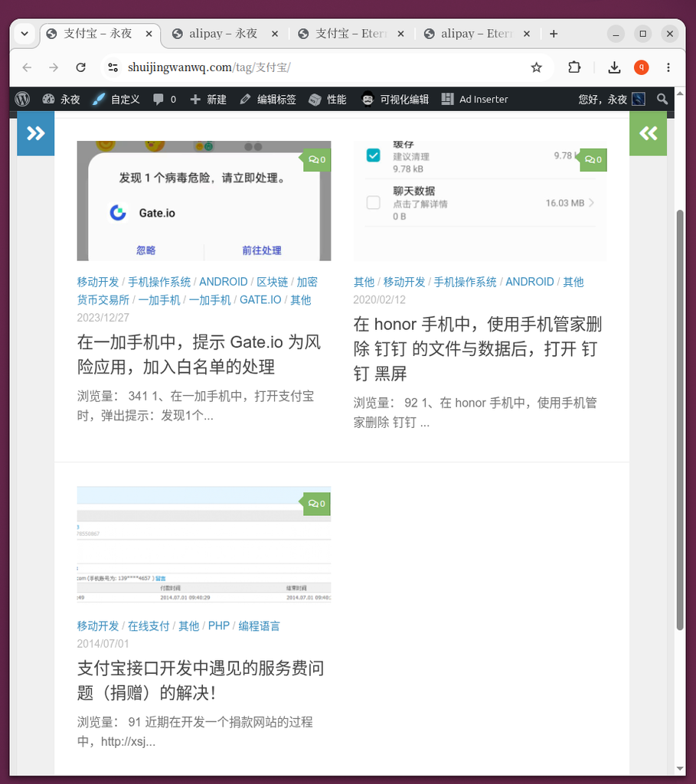Expand the green right sidebar arrow toggle

tap(648, 133)
